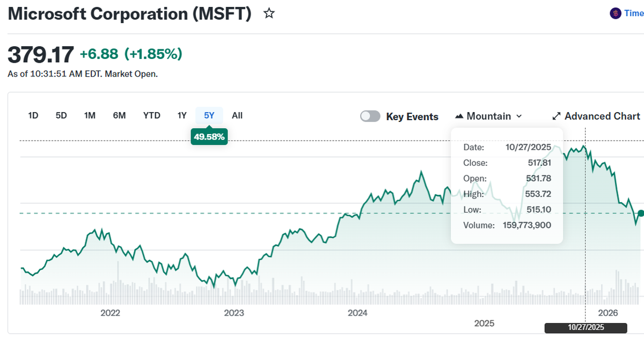The height and width of the screenshot is (338, 644).
Task: Expand the chevron next to Mountain
Action: pyautogui.click(x=519, y=116)
